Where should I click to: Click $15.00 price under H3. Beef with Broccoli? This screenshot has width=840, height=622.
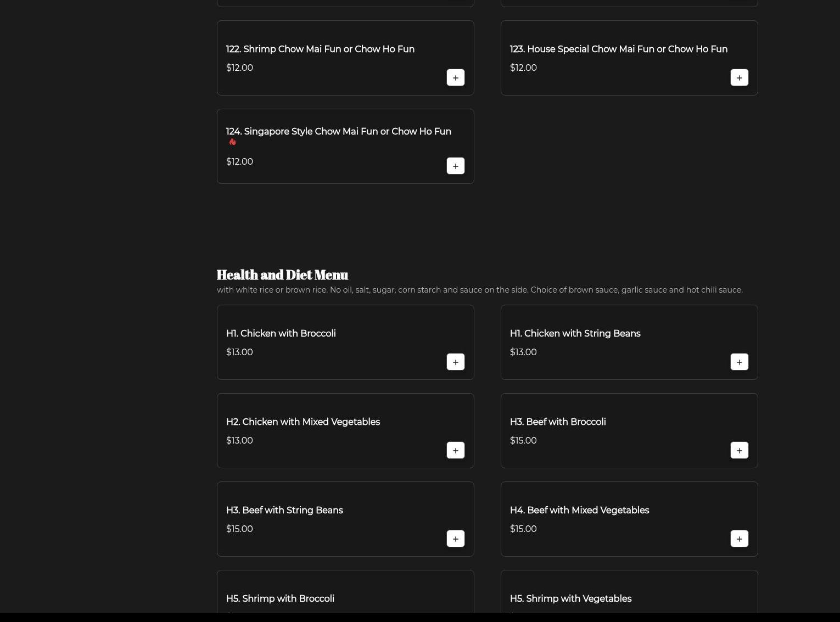pos(523,440)
